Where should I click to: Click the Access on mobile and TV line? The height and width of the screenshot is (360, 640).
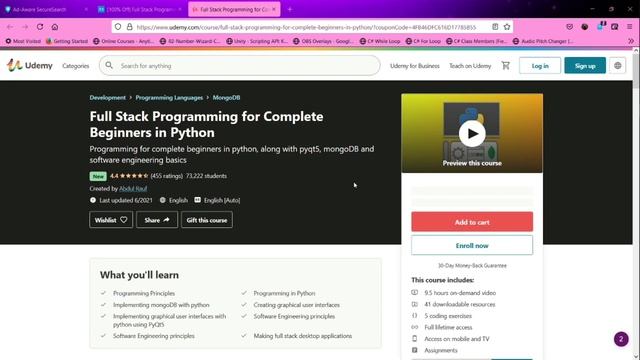[457, 338]
